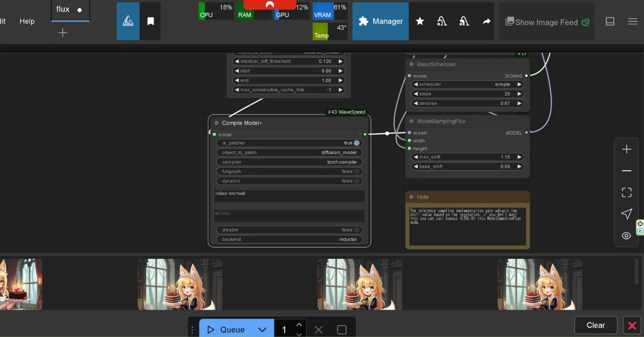Collapse the Compile Model+ node
Viewport: 644px width, 337px height.
(216, 123)
